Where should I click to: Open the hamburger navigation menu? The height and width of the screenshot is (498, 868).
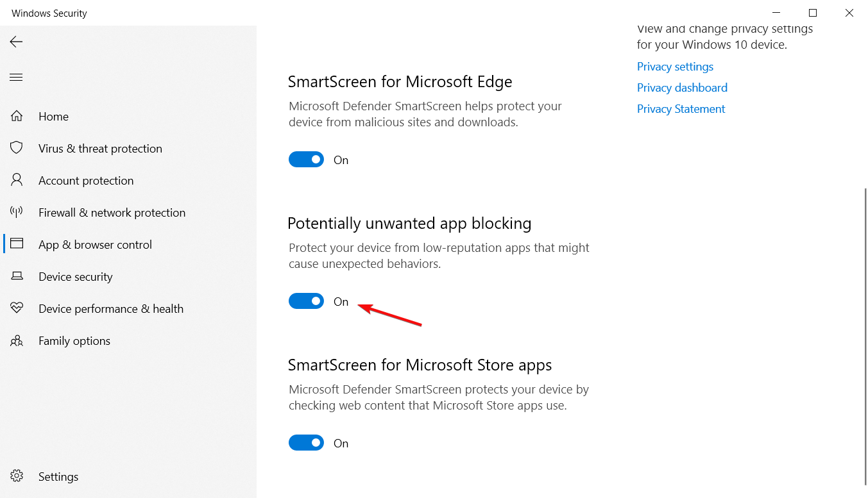16,78
